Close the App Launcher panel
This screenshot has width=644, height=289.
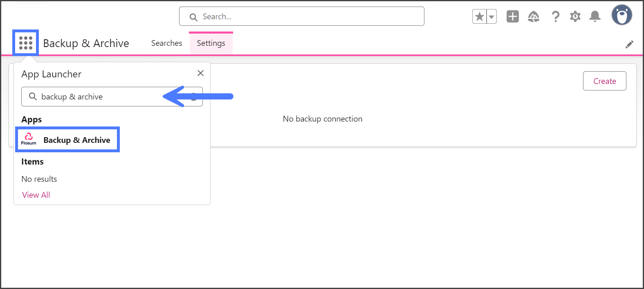click(x=200, y=73)
